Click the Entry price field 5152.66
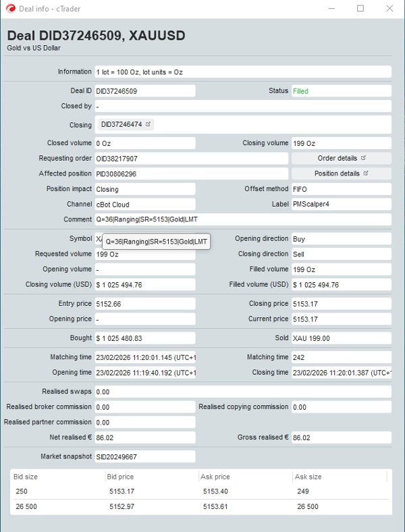 (144, 304)
